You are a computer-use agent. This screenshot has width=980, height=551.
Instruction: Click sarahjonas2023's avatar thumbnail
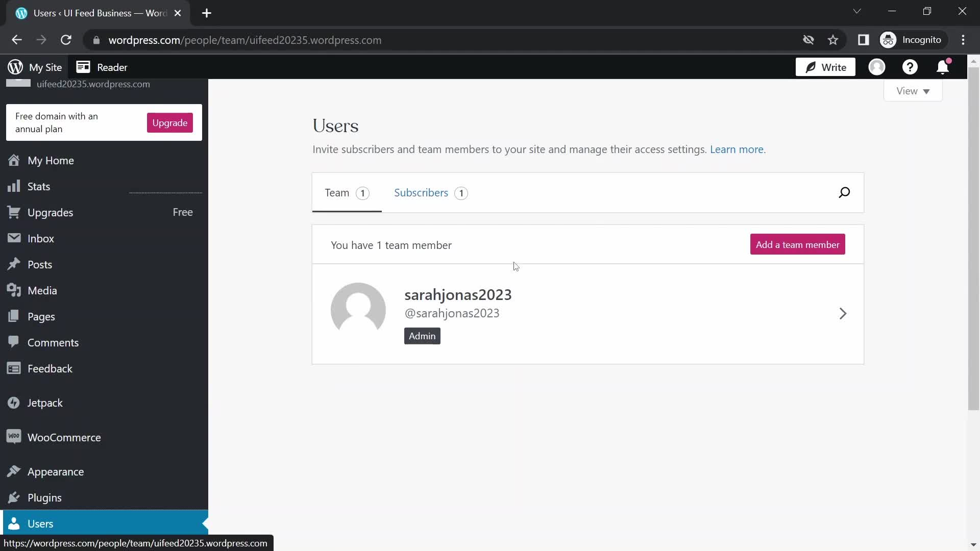[x=359, y=309]
